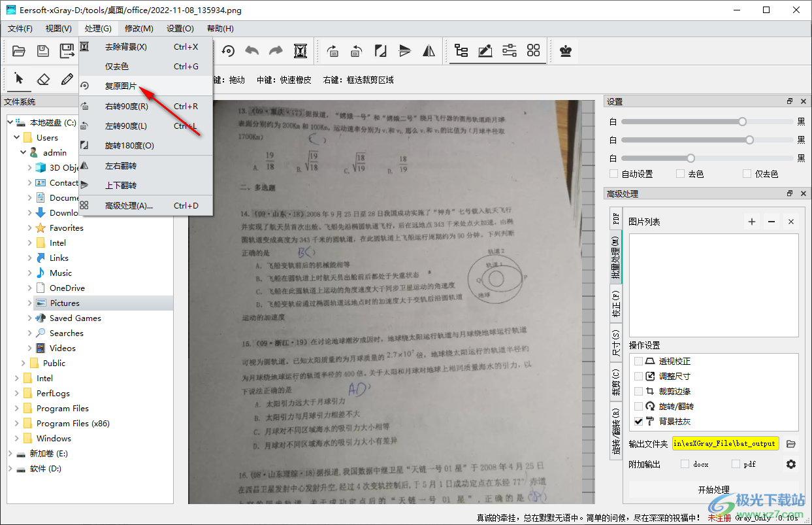Image resolution: width=812 pixels, height=525 pixels.
Task: Open an image file via the folder icon
Action: [19, 50]
